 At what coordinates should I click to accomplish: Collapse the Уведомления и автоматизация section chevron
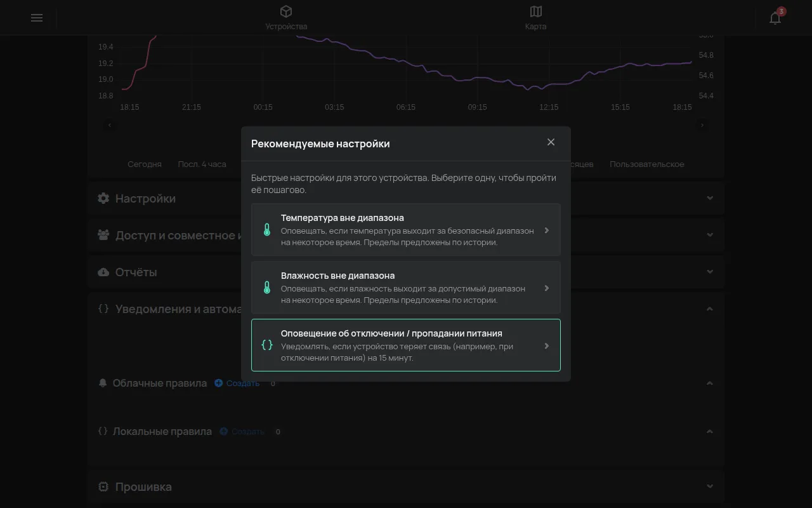click(710, 309)
